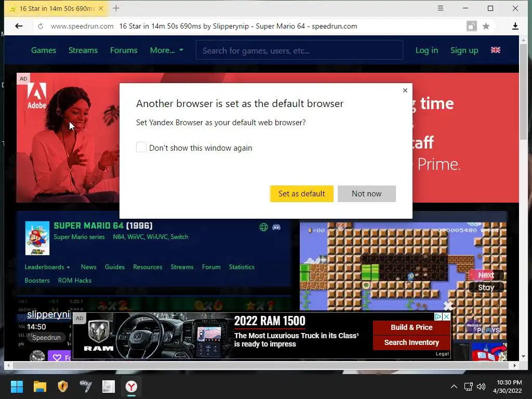Click the Sign up link

point(464,50)
